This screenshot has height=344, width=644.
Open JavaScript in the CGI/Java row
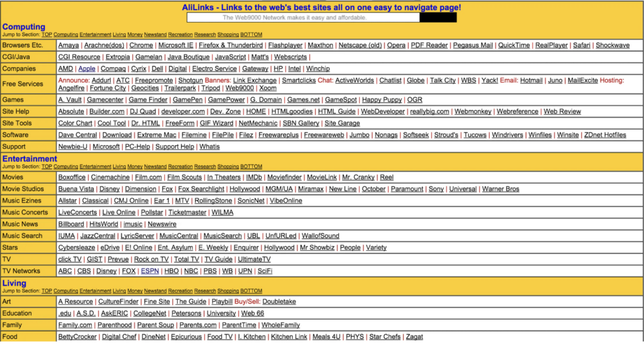click(225, 57)
